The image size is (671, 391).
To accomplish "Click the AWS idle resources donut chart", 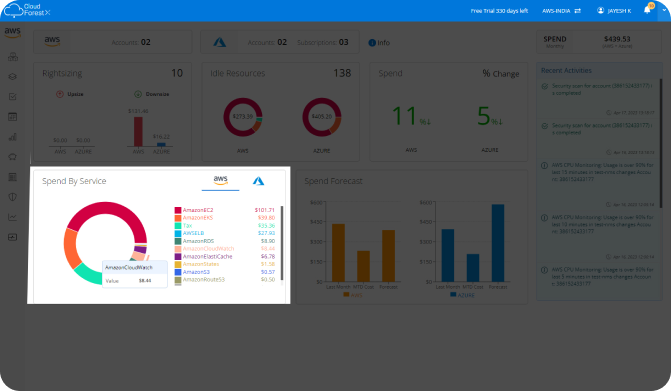I will coord(243,117).
